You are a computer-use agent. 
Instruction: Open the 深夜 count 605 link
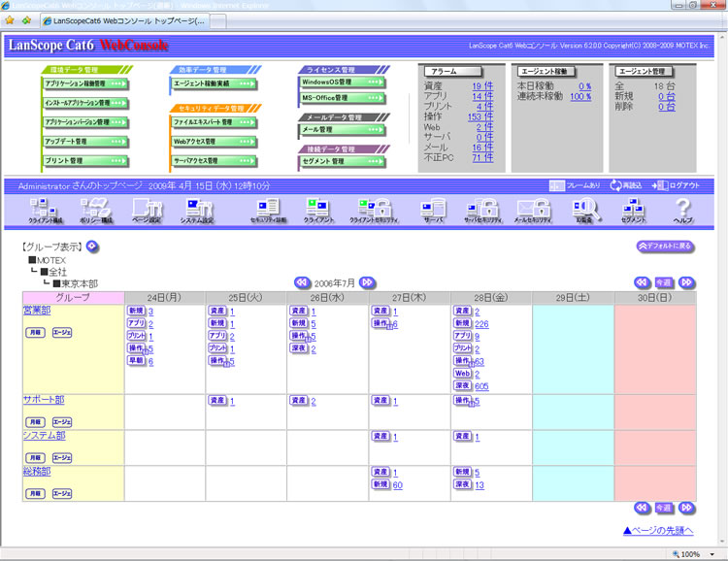pyautogui.click(x=481, y=386)
